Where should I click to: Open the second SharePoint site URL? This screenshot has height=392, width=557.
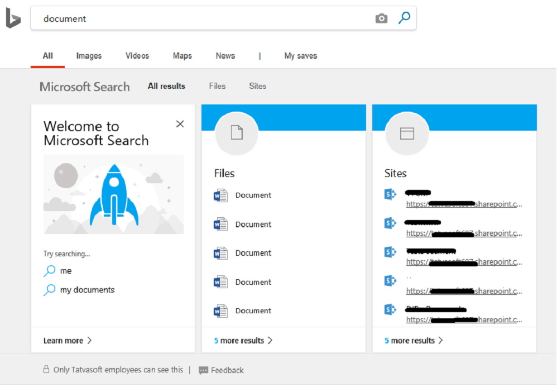point(464,233)
